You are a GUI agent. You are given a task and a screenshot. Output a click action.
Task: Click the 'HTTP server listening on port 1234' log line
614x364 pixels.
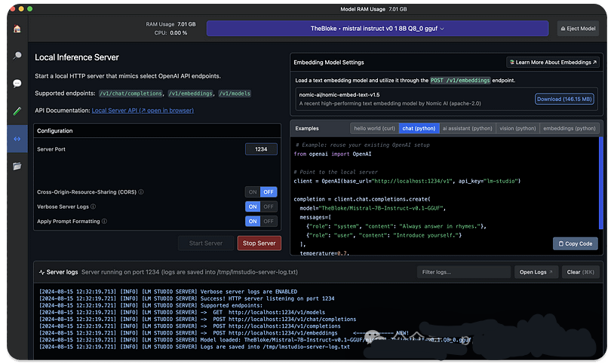coord(187,298)
